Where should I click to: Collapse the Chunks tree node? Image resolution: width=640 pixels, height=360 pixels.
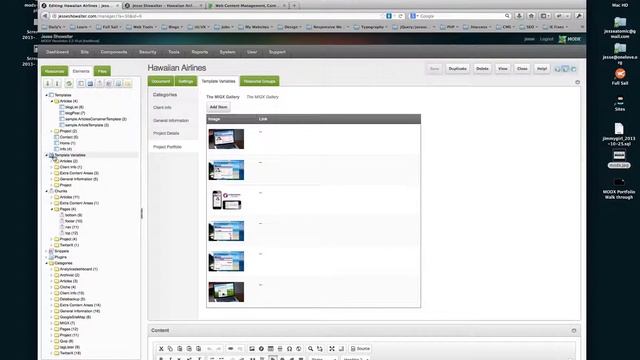coord(47,191)
